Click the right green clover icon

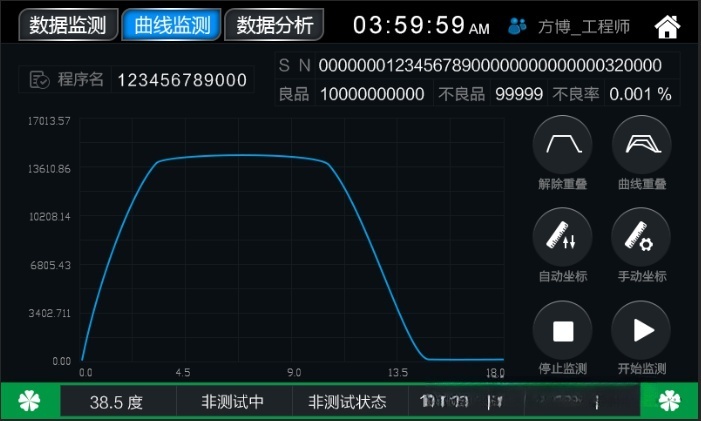pos(669,401)
